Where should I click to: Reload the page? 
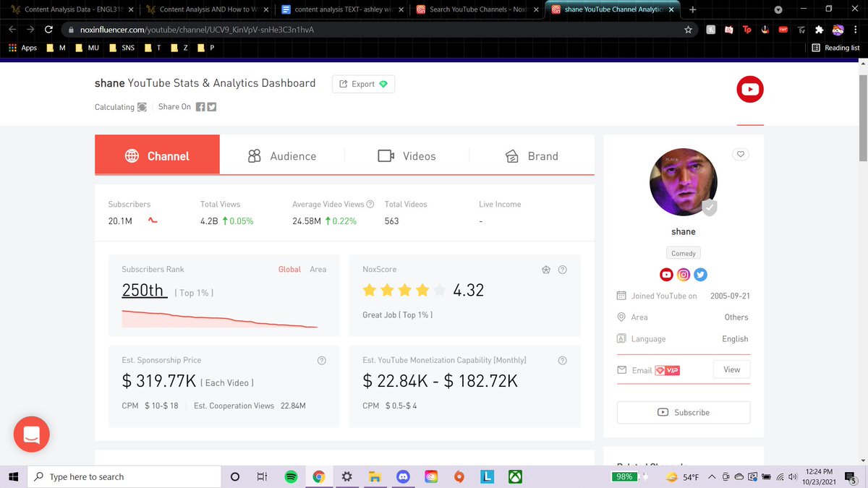tap(48, 30)
